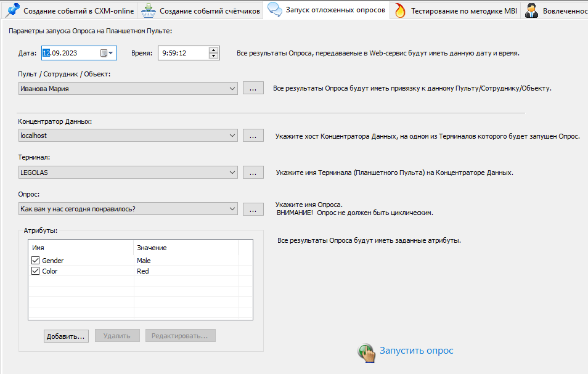Expand the Пульт / Сотрудник / Объект dropdown

[232, 89]
